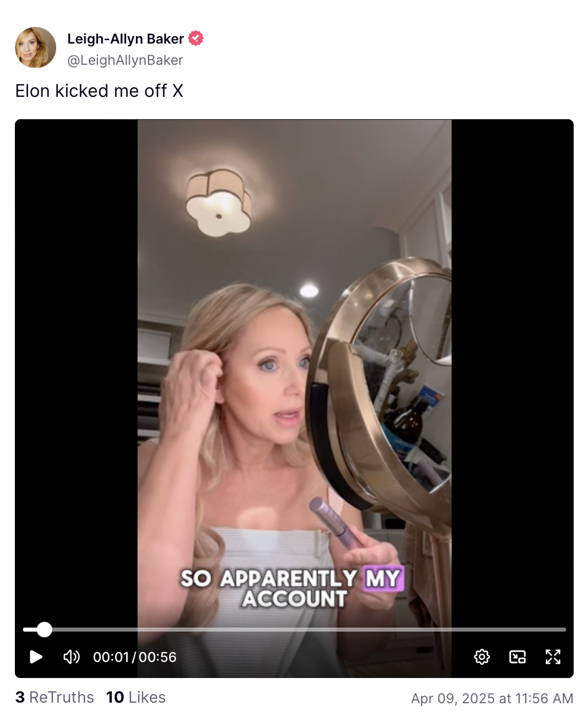Click the 00:01/00:56 time display
The height and width of the screenshot is (721, 588).
pyautogui.click(x=135, y=657)
